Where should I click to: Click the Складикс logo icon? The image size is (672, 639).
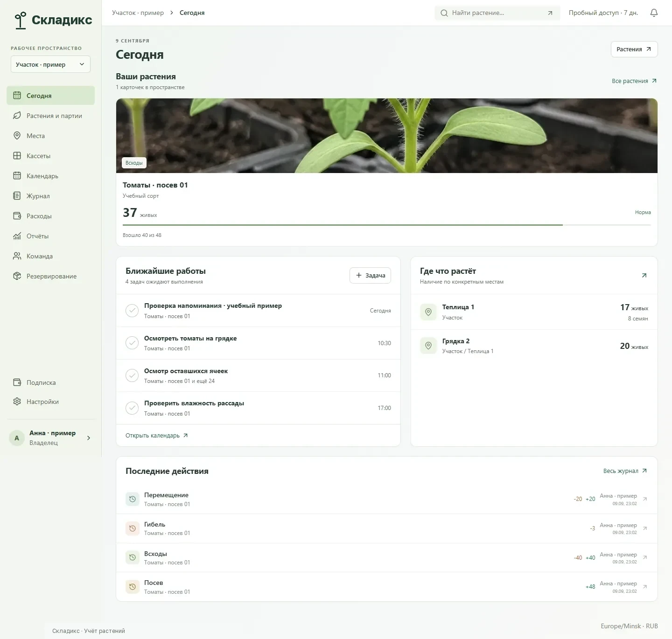pos(20,20)
